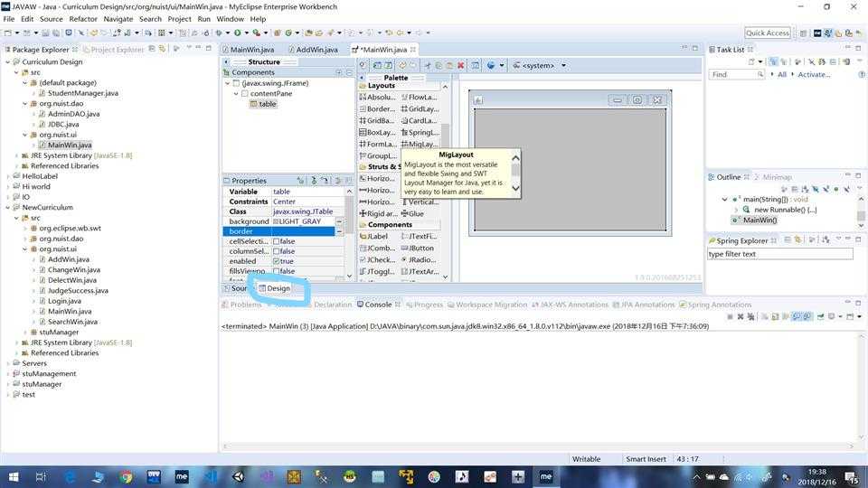This screenshot has height=488, width=868.
Task: Click the green Run button in main toolbar
Action: pos(238,33)
